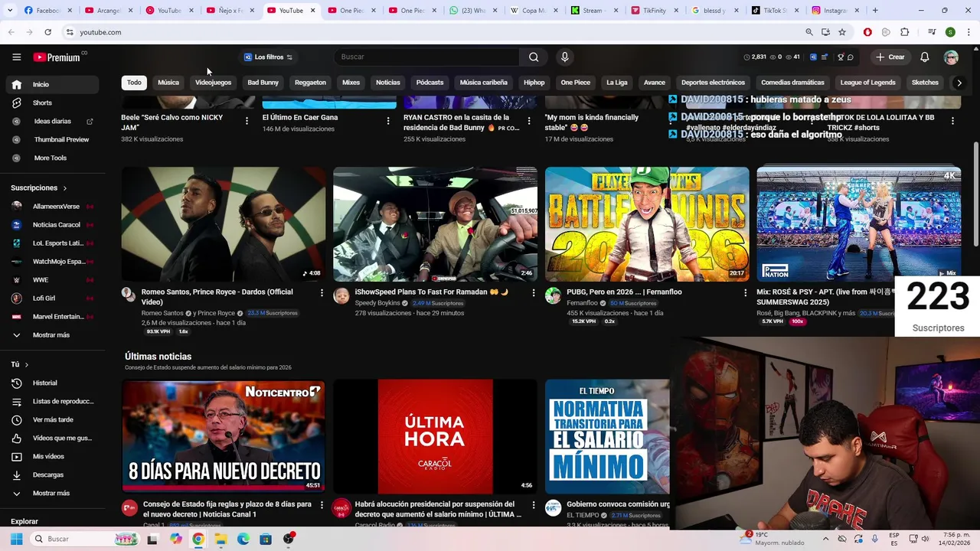Select the Reggaeton filter chip

click(310, 83)
